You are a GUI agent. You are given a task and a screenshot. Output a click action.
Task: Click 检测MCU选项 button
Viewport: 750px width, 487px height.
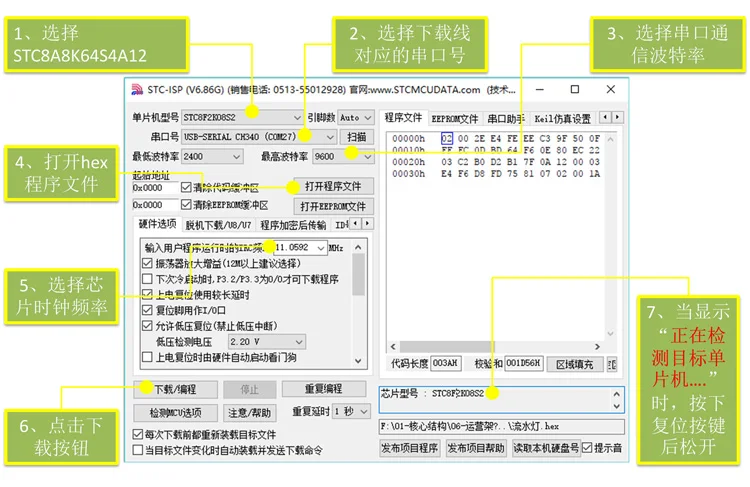[175, 412]
